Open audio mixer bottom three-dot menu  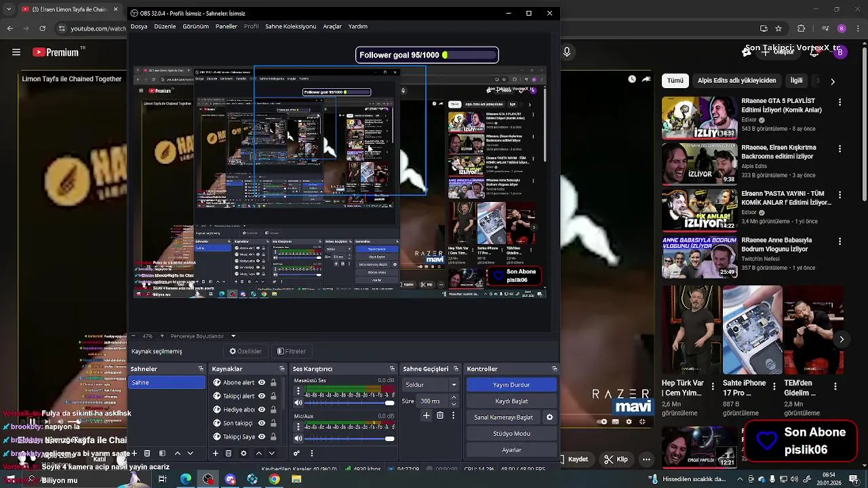312,453
